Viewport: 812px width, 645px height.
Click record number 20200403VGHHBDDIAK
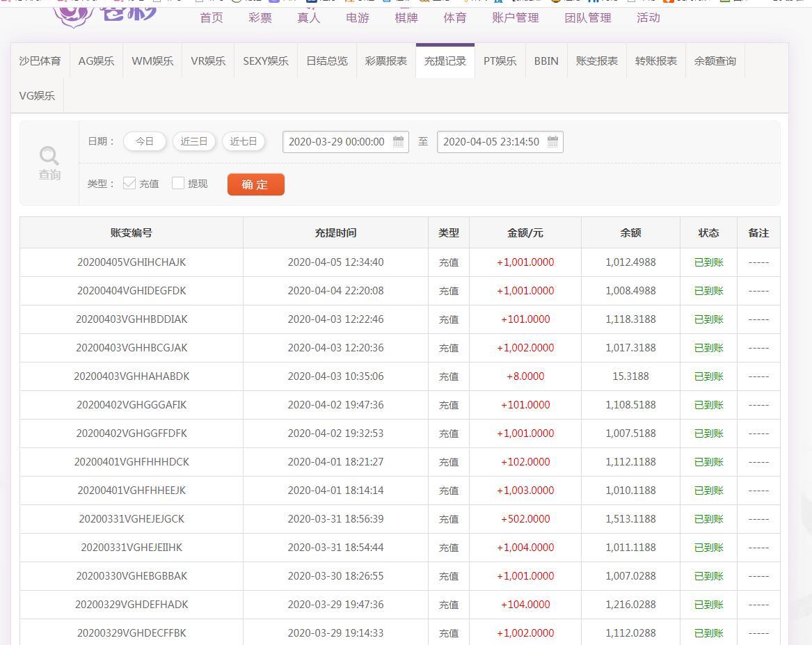132,319
